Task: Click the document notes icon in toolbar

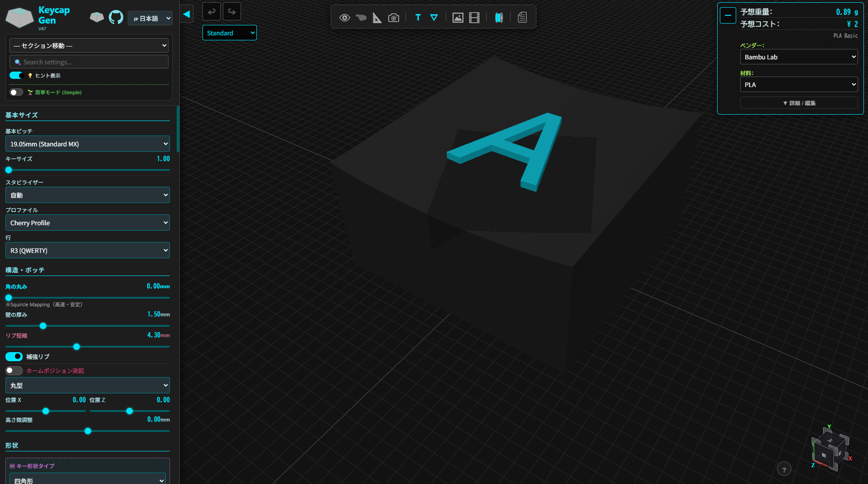Action: click(522, 18)
